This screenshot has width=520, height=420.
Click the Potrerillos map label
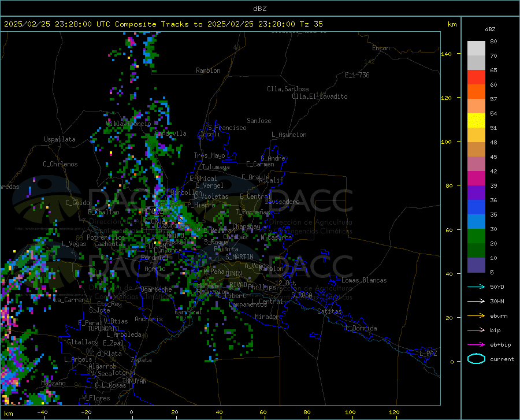[x=106, y=237]
